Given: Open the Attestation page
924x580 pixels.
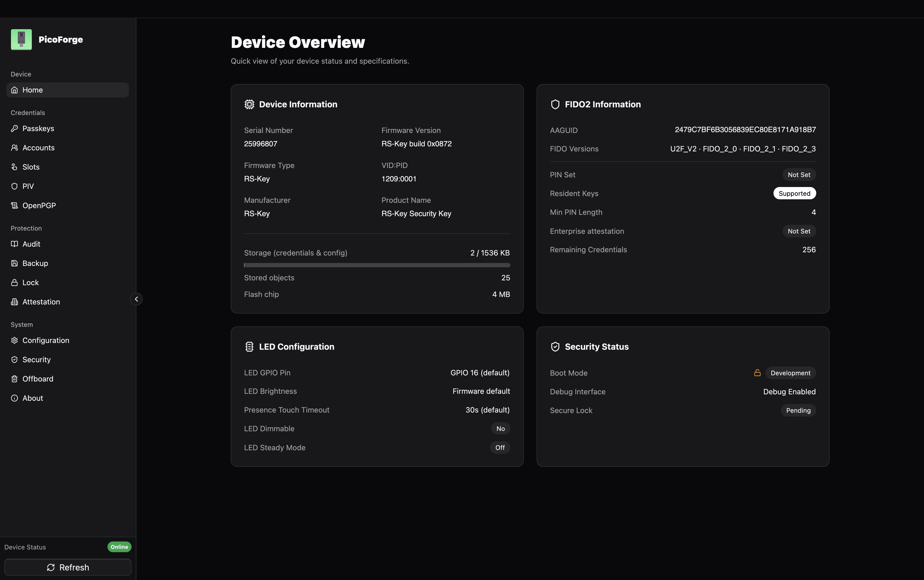Looking at the screenshot, I should 67,302.
